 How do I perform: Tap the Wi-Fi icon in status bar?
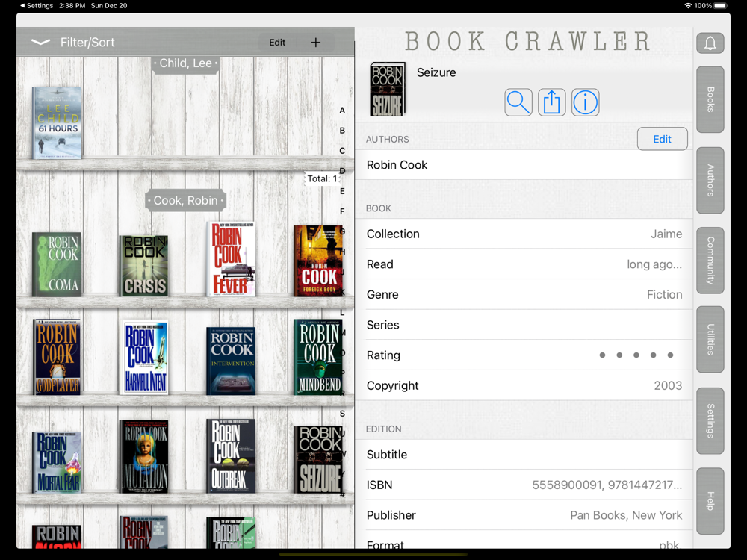[x=688, y=6]
